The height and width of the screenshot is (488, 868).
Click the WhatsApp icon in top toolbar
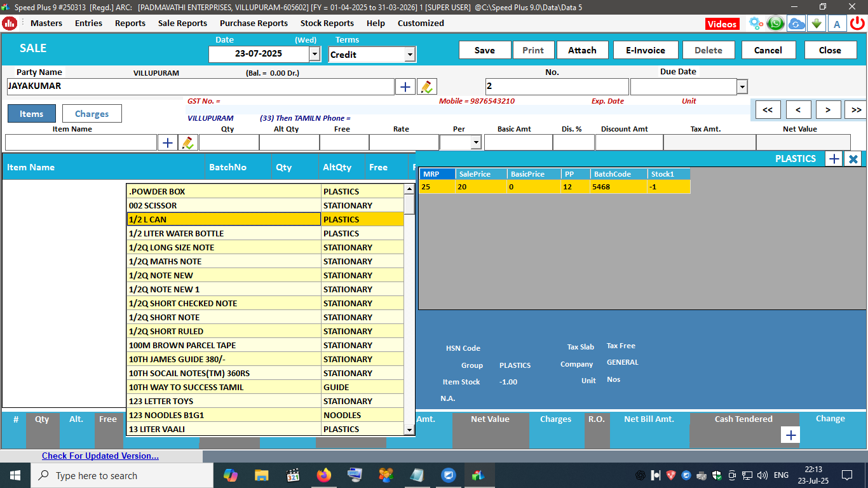coord(775,24)
